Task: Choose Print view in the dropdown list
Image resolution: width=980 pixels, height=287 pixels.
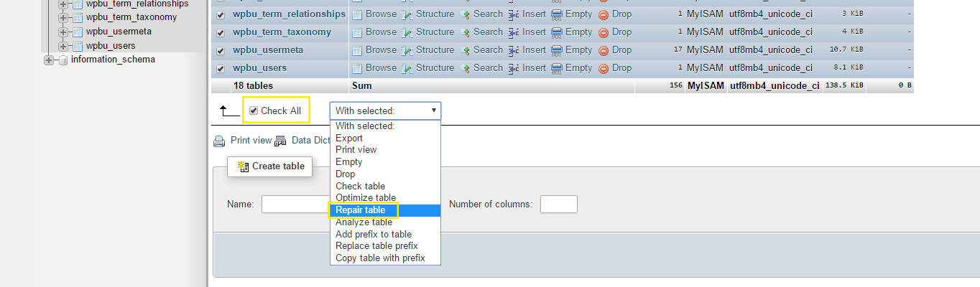Action: click(385, 150)
